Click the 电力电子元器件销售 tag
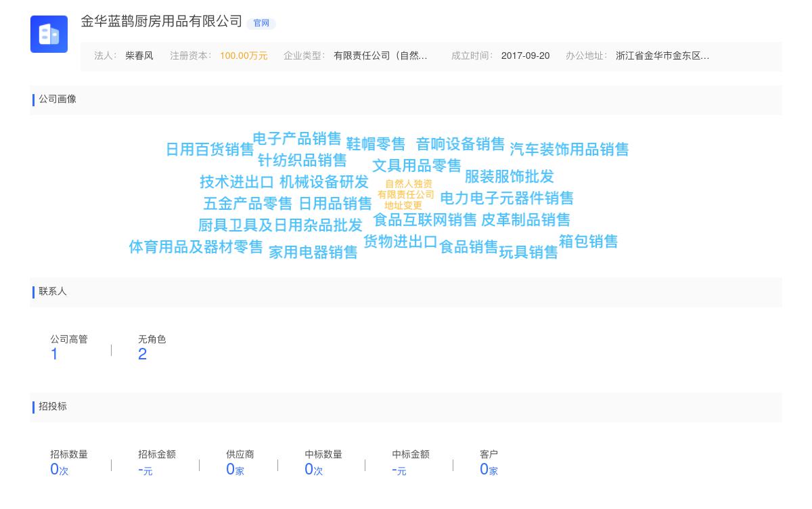812x509 pixels. (x=507, y=198)
